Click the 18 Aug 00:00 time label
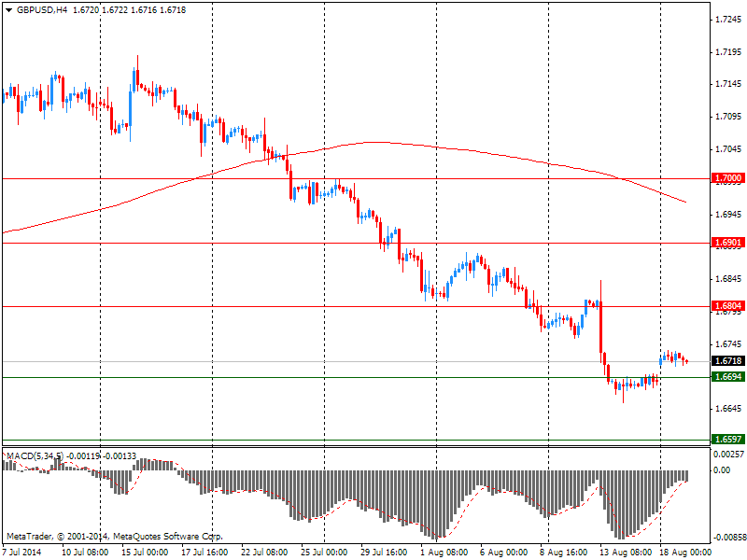The height and width of the screenshot is (560, 747). [x=685, y=553]
